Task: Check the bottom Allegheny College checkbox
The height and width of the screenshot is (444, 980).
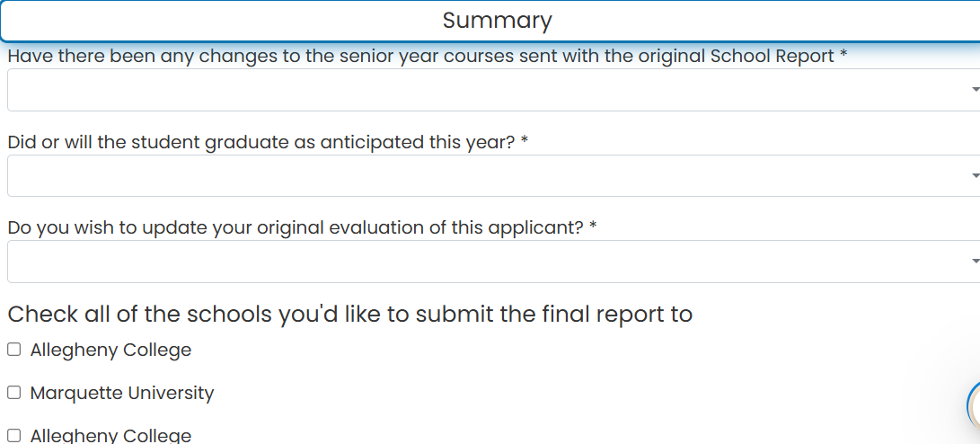Action: (x=13, y=436)
